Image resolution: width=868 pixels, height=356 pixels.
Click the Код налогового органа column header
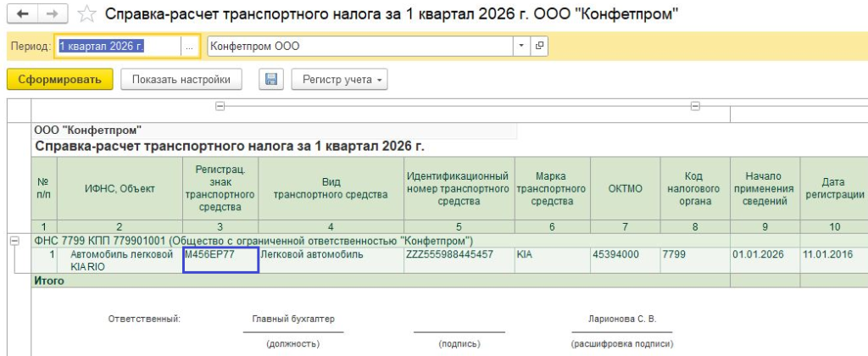pos(695,189)
